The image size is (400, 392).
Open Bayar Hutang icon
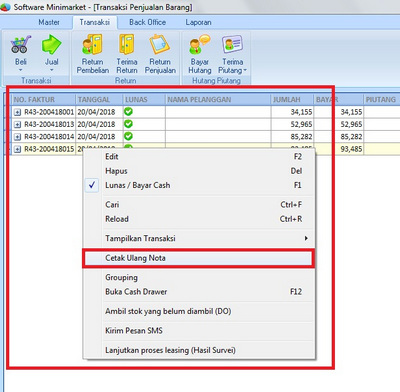coord(199,45)
